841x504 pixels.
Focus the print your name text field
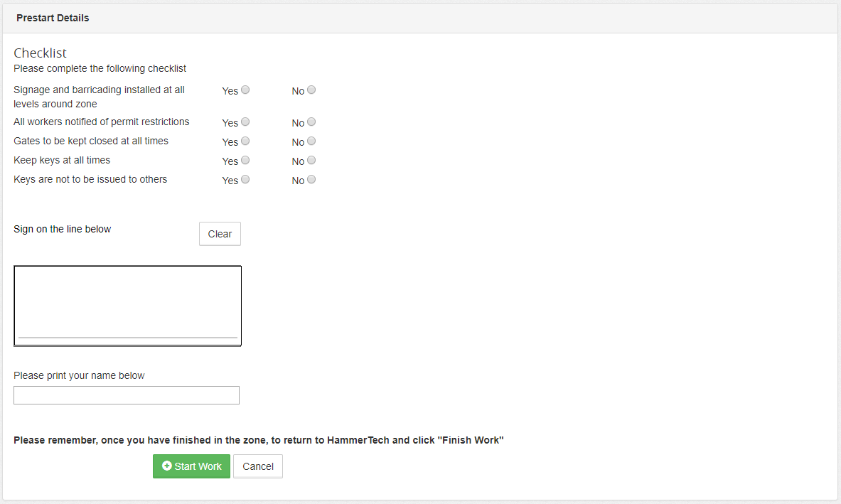tap(127, 395)
